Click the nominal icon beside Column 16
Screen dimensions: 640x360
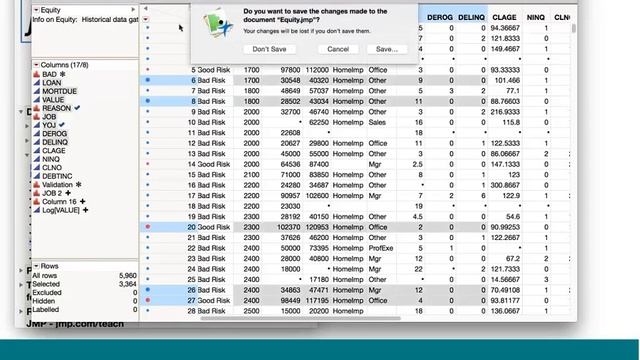tap(36, 202)
